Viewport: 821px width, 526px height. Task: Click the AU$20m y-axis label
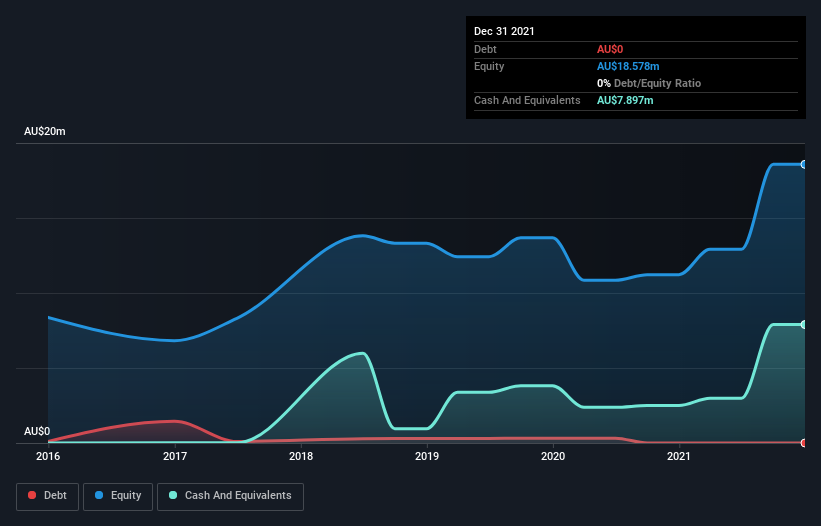45,131
